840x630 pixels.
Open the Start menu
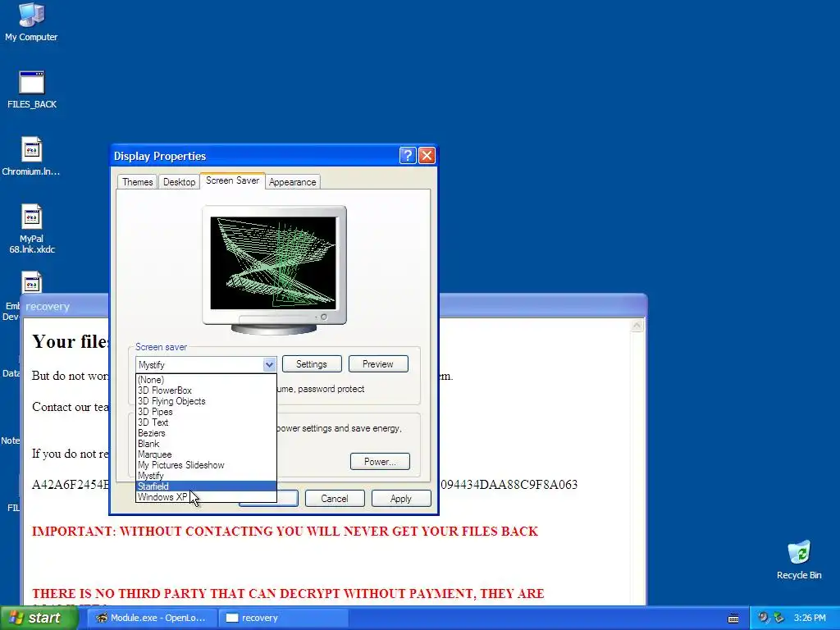tap(39, 618)
